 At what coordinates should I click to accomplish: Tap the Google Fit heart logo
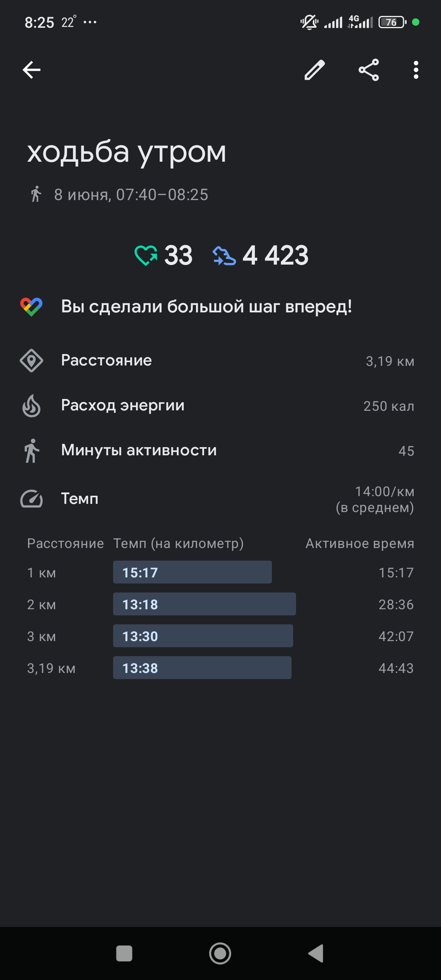pos(31,307)
